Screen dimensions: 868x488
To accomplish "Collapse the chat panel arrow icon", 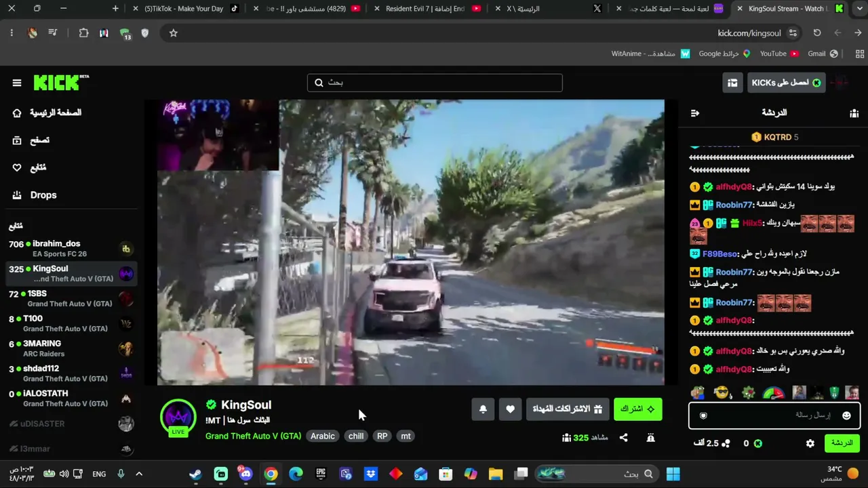I will click(x=694, y=113).
